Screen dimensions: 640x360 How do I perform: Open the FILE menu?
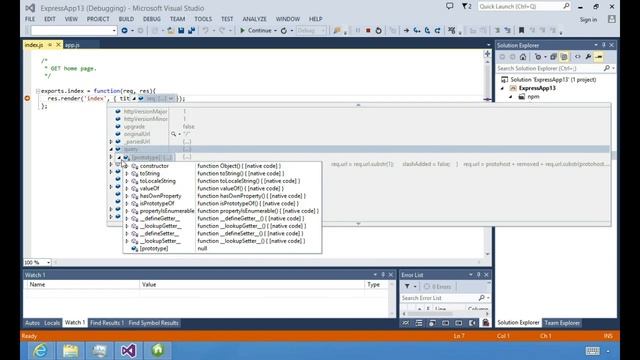coord(30,19)
